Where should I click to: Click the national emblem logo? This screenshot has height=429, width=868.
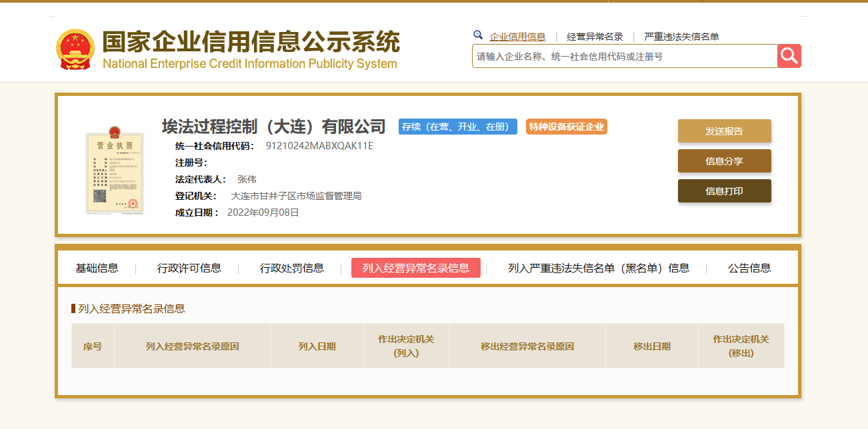tap(75, 49)
